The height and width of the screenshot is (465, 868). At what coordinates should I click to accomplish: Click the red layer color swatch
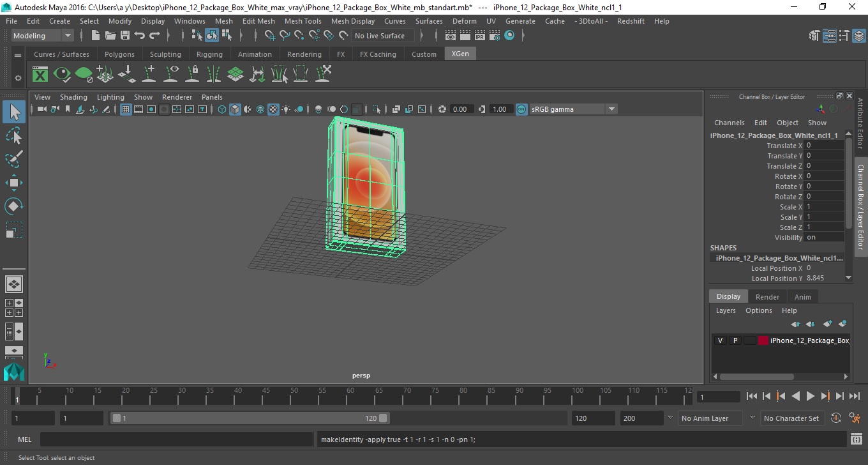(x=763, y=340)
